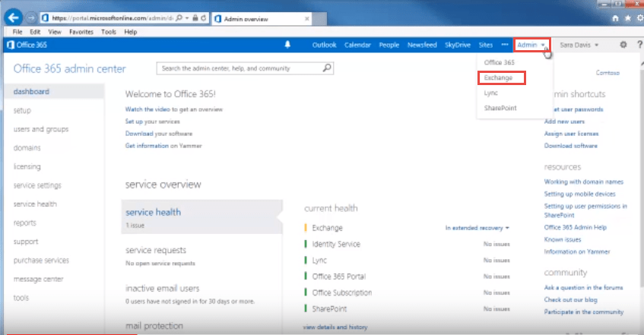Screen dimensions: 644x335
Task: Click the browser forward arrow button
Action: tap(31, 18)
